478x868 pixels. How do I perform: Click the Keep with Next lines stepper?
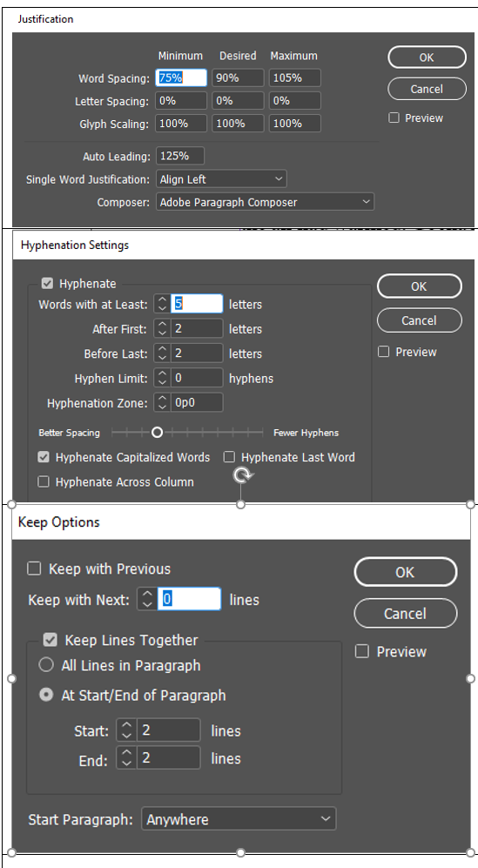tap(147, 599)
